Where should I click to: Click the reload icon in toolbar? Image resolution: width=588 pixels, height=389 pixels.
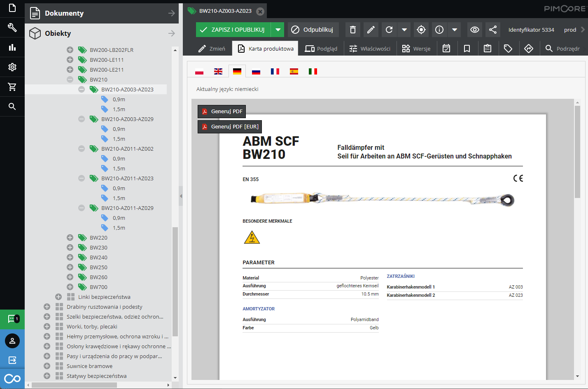pyautogui.click(x=389, y=30)
